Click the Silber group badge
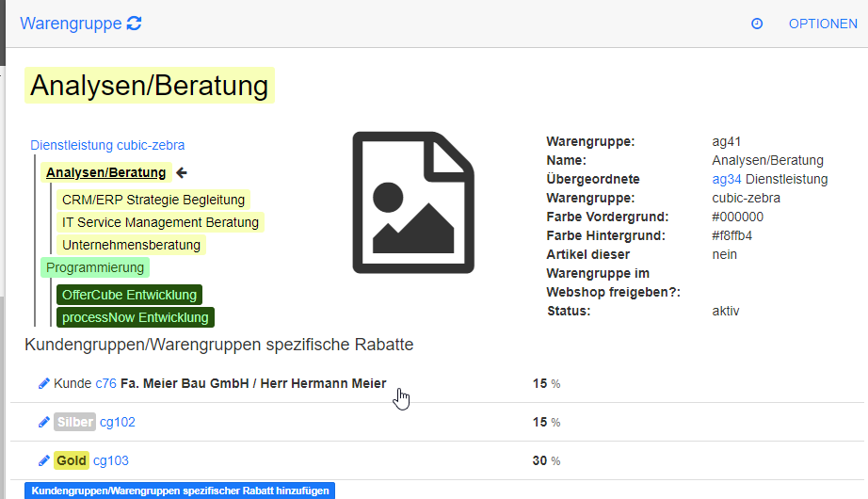868x499 pixels. [x=74, y=422]
